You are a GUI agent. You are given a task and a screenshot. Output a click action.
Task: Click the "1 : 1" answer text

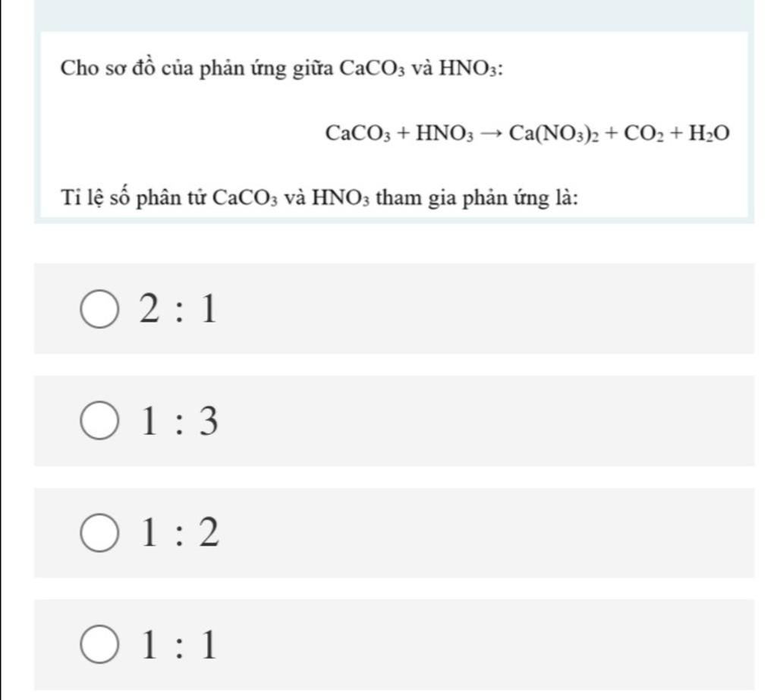click(178, 646)
